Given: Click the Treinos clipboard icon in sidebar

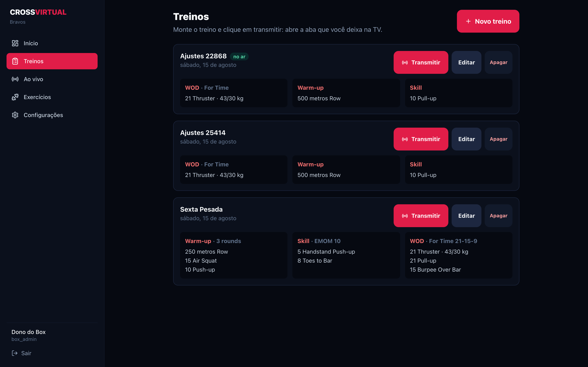Looking at the screenshot, I should click(15, 61).
